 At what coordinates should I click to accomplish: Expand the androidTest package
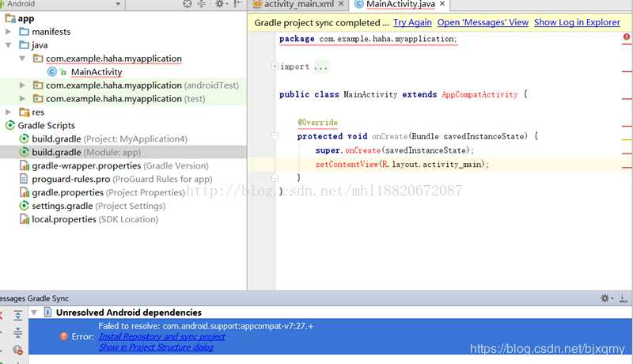pos(22,85)
